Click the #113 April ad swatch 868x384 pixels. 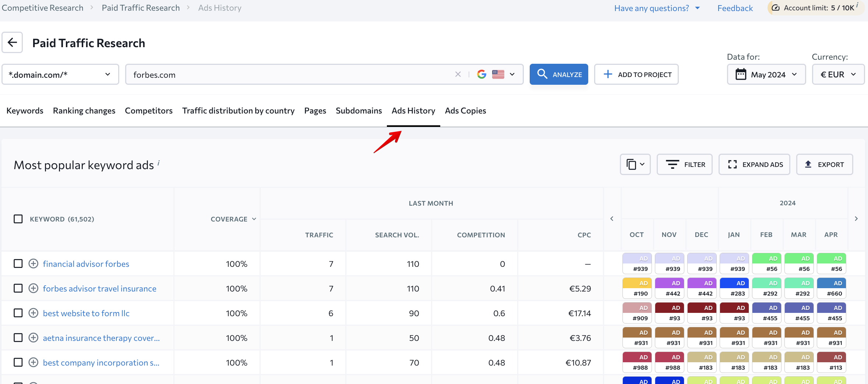[x=832, y=362]
